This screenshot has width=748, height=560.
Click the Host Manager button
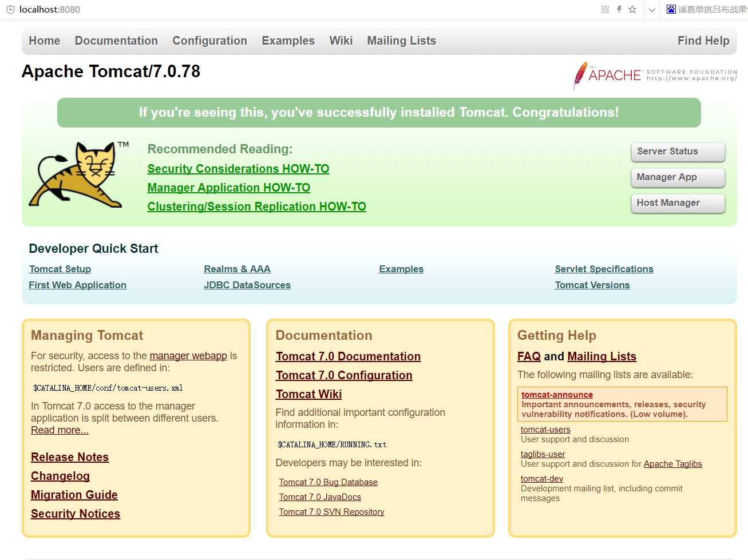pyautogui.click(x=678, y=203)
